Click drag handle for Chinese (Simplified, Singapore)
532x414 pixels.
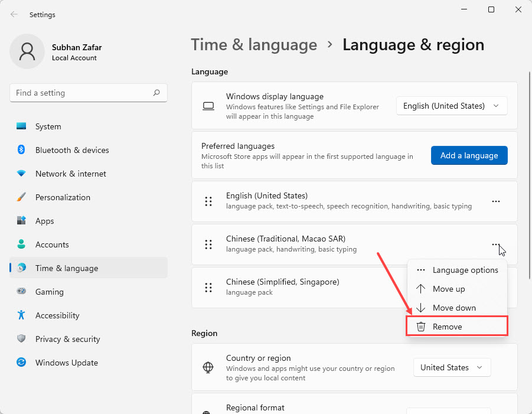point(208,288)
